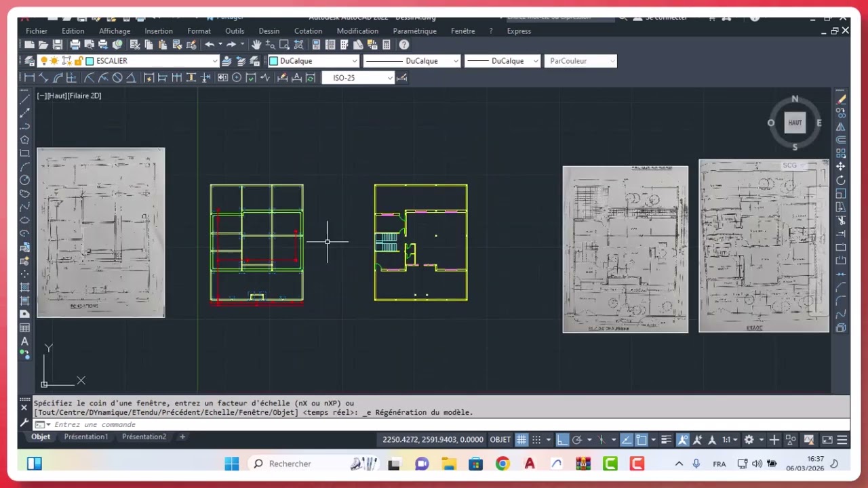This screenshot has height=488, width=868.
Task: Open the Fichier menu
Action: tap(37, 31)
